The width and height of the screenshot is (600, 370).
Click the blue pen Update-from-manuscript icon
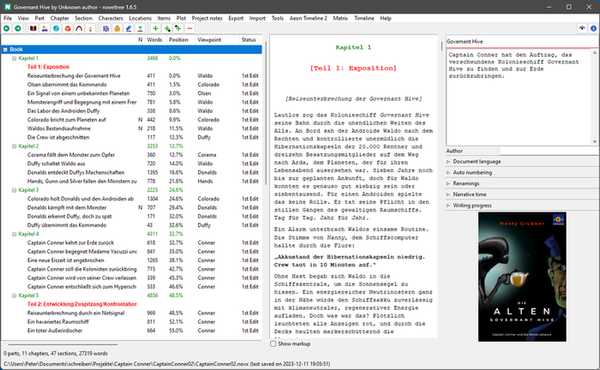[129, 28]
